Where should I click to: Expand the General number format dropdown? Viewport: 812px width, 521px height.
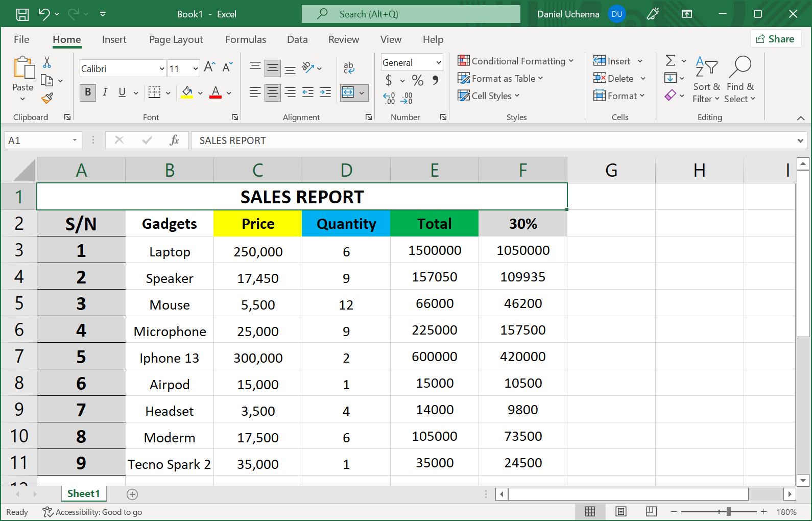coord(438,63)
